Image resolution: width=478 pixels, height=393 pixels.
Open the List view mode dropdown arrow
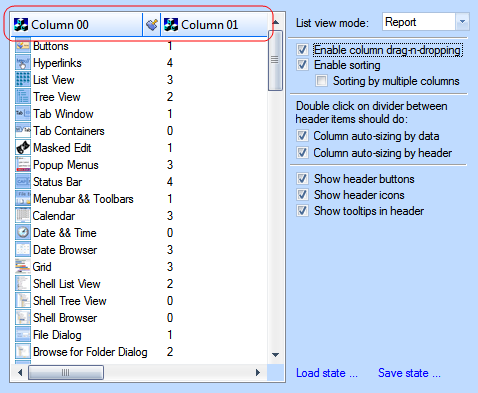462,22
